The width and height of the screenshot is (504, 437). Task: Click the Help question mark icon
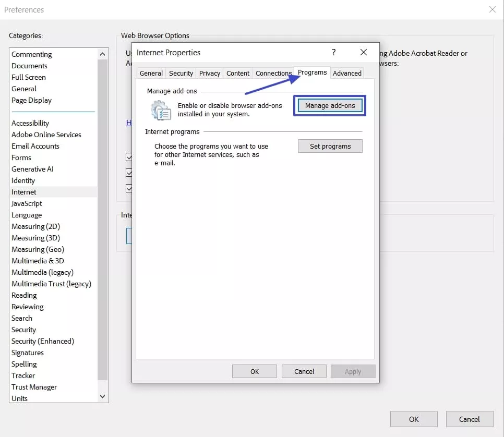click(333, 53)
